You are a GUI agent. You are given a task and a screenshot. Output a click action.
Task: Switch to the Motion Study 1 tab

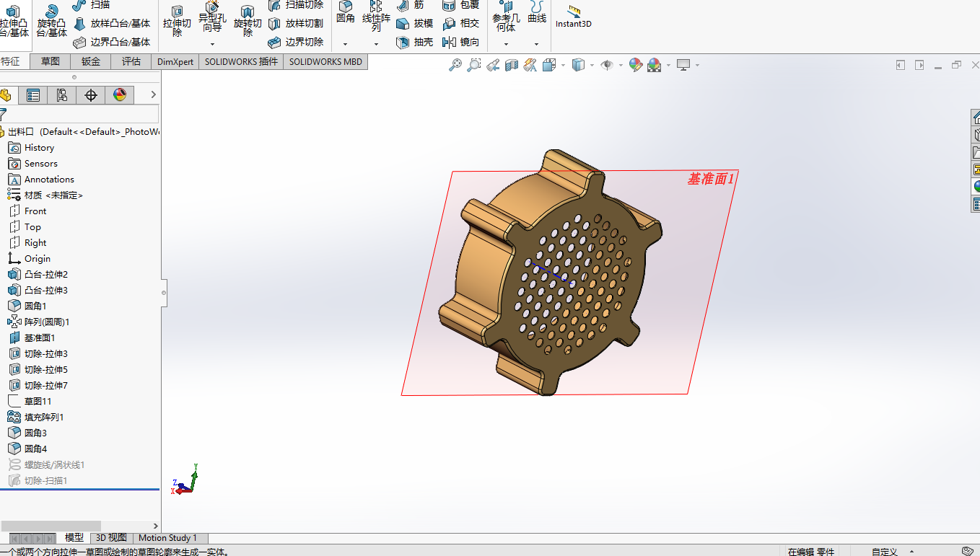pos(167,538)
